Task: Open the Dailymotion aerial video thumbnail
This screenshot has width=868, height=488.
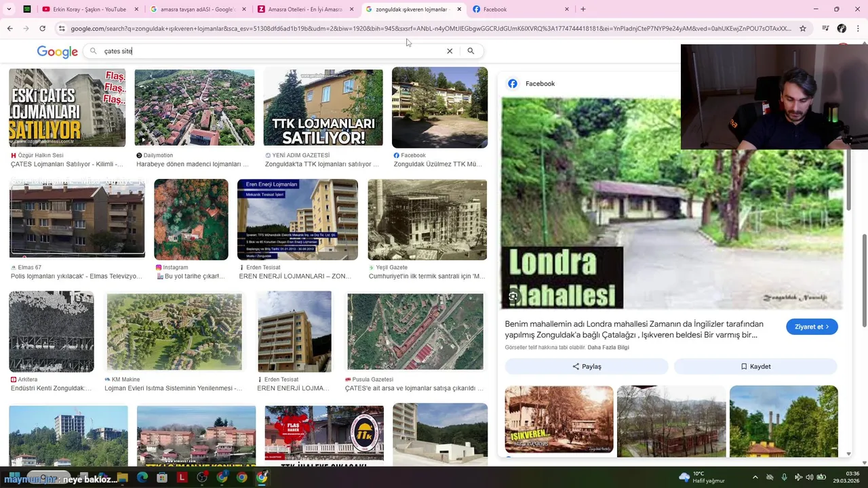Action: [x=195, y=107]
